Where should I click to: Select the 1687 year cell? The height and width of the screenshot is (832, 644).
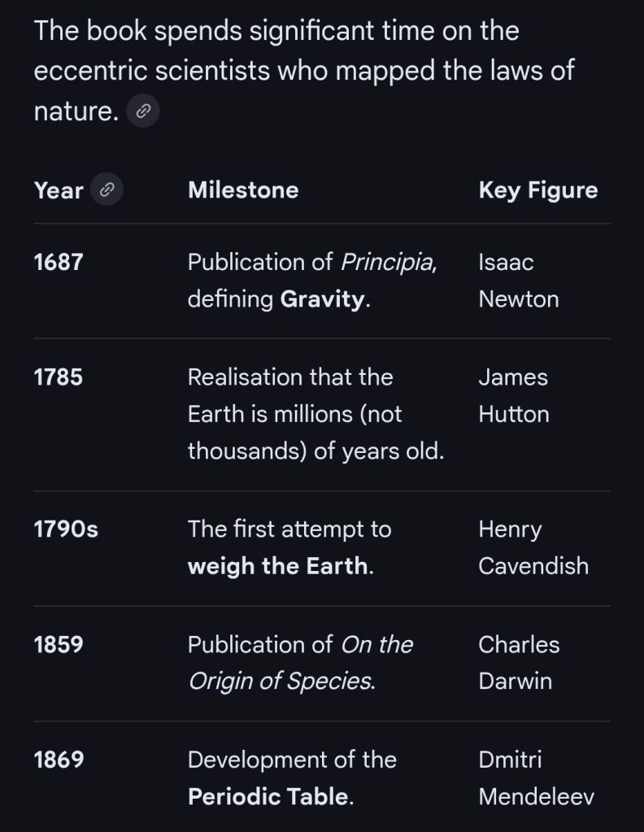coord(59,262)
